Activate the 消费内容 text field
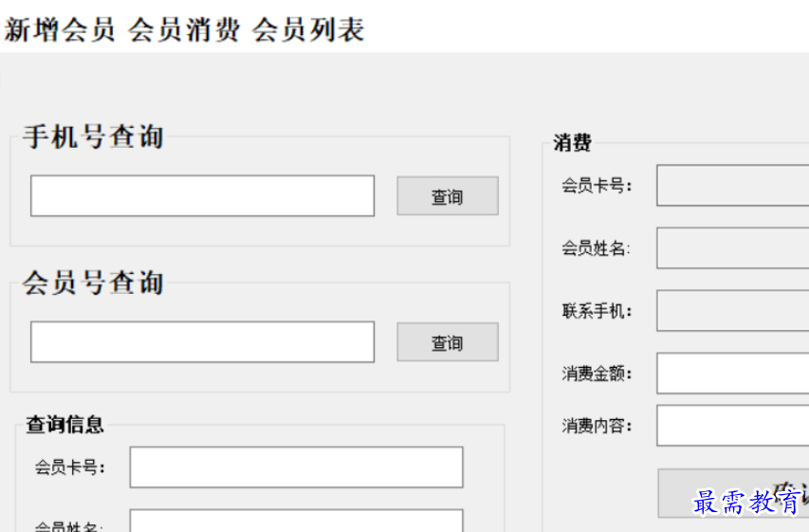The height and width of the screenshot is (532, 809). [x=732, y=426]
